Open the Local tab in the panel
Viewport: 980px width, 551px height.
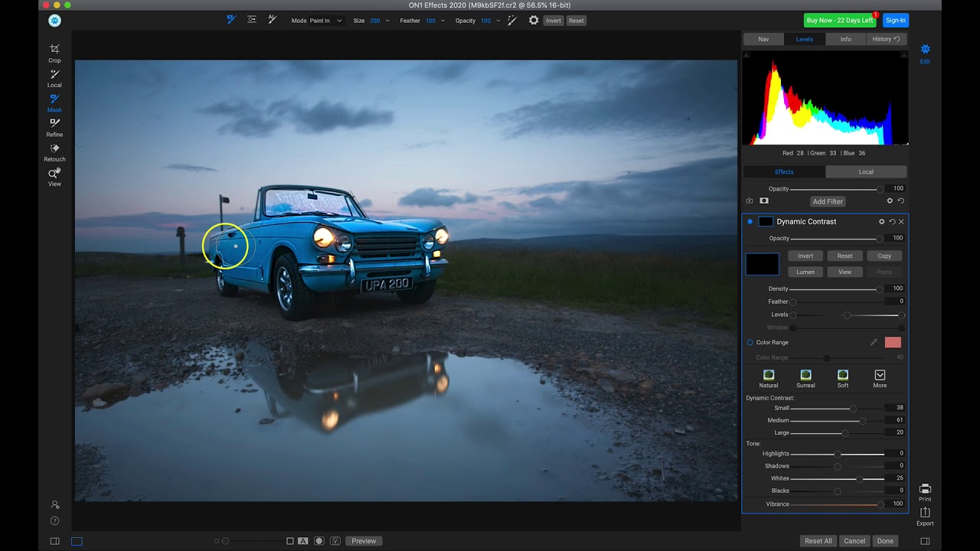(865, 171)
